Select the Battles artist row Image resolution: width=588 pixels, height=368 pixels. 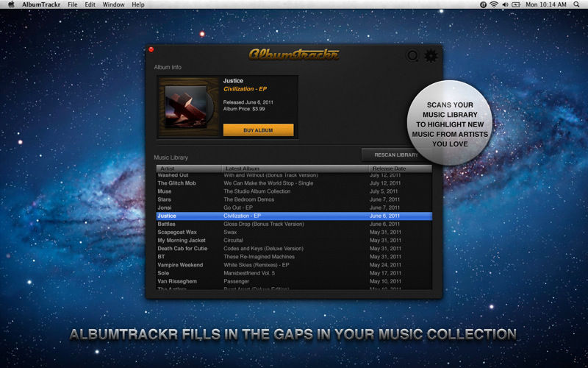click(x=294, y=224)
